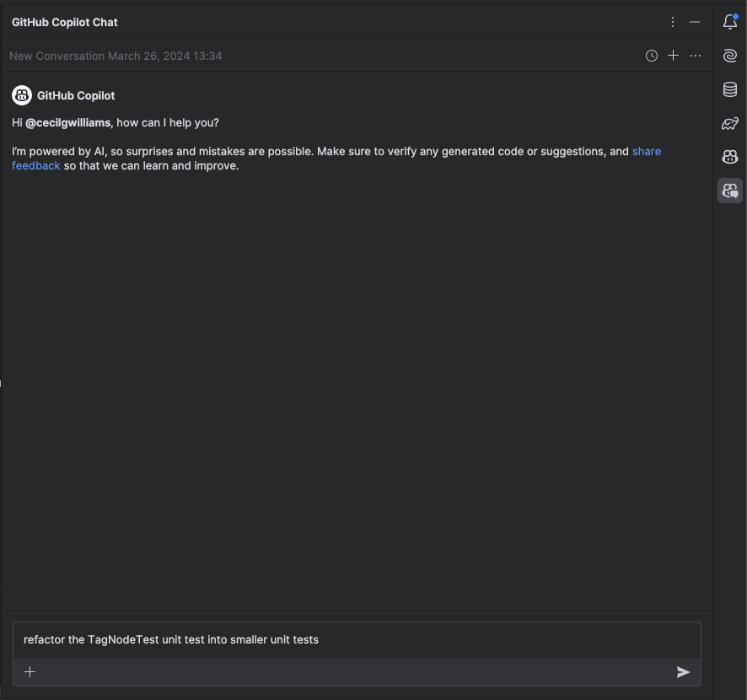Open the GitHub Copilot sidebar icon
The image size is (747, 700).
coord(730,157)
